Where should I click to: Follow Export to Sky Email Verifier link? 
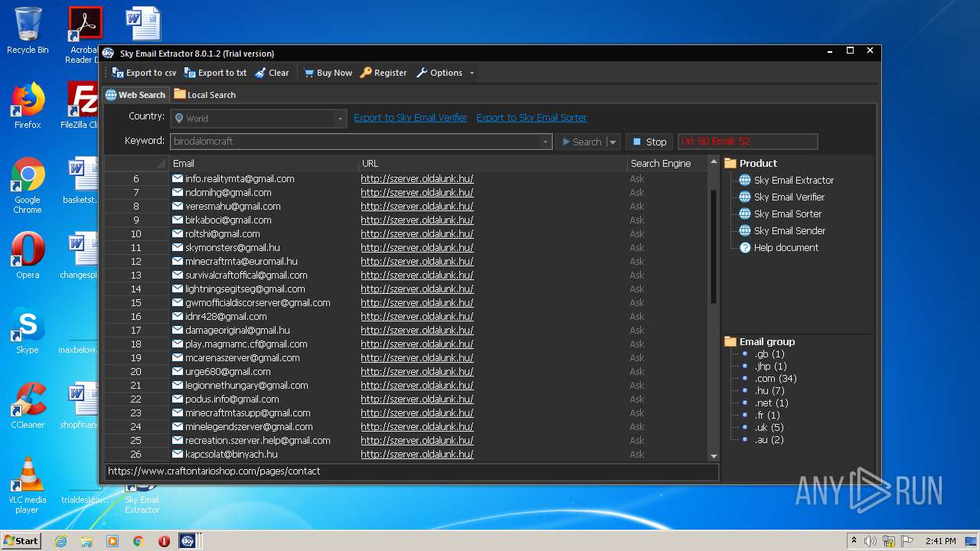point(410,117)
